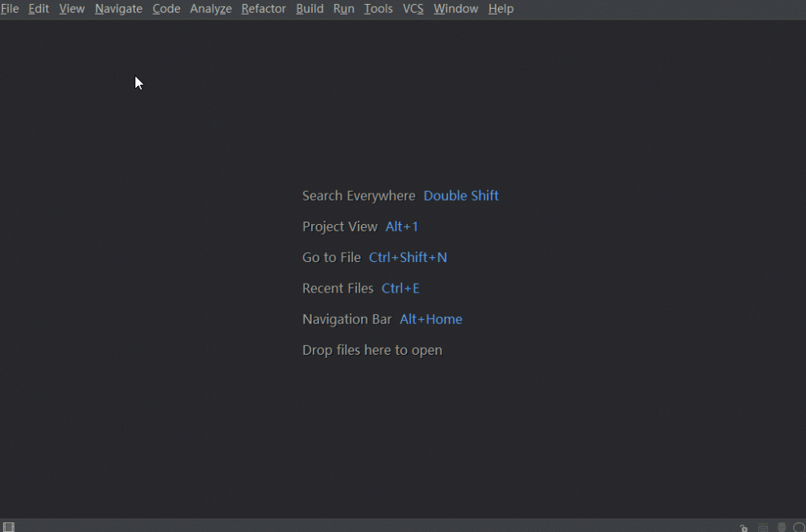The image size is (806, 532).
Task: Open the View menu
Action: pos(72,9)
